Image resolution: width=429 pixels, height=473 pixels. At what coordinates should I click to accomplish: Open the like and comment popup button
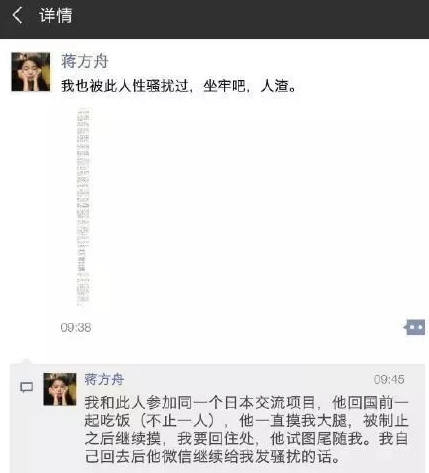(x=414, y=327)
